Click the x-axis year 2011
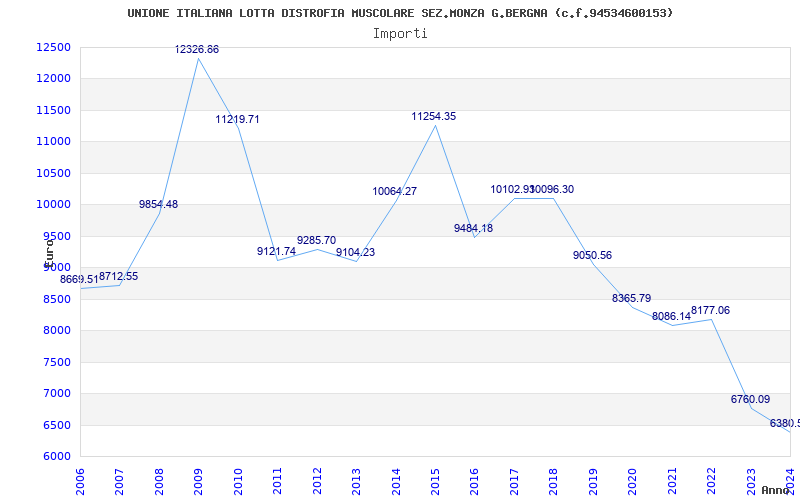 pos(278,482)
